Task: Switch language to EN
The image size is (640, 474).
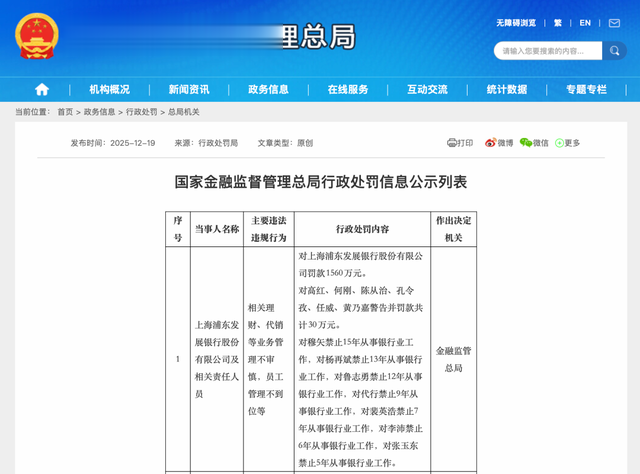Action: (x=585, y=23)
